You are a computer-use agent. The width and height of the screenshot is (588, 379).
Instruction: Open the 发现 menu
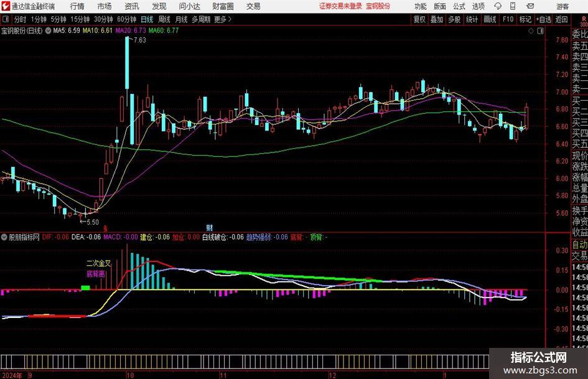coord(159,6)
